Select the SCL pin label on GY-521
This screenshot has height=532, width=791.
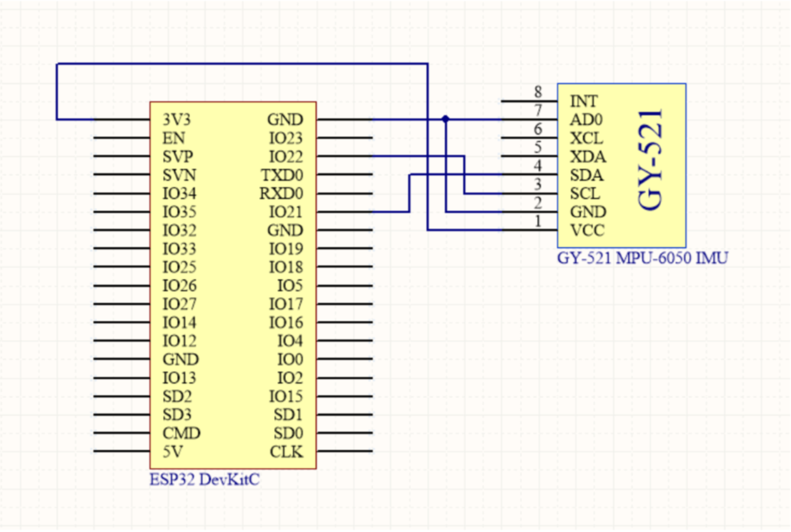(x=585, y=194)
